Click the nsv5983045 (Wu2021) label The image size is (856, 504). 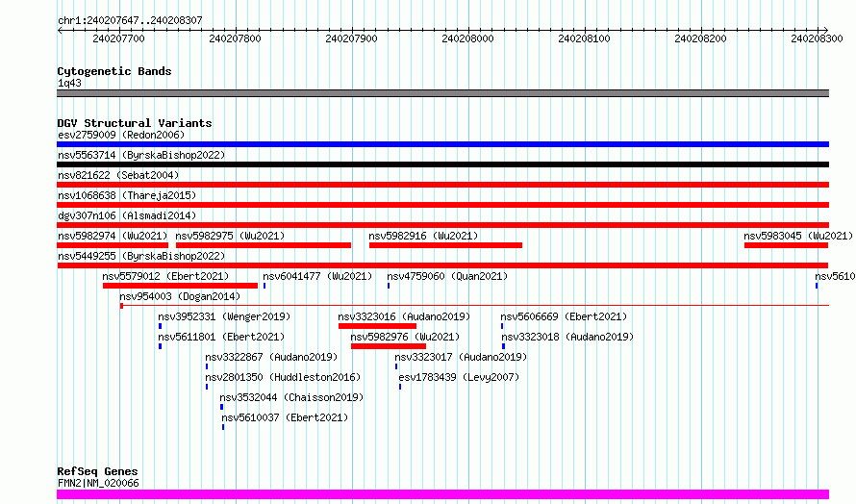coord(798,236)
